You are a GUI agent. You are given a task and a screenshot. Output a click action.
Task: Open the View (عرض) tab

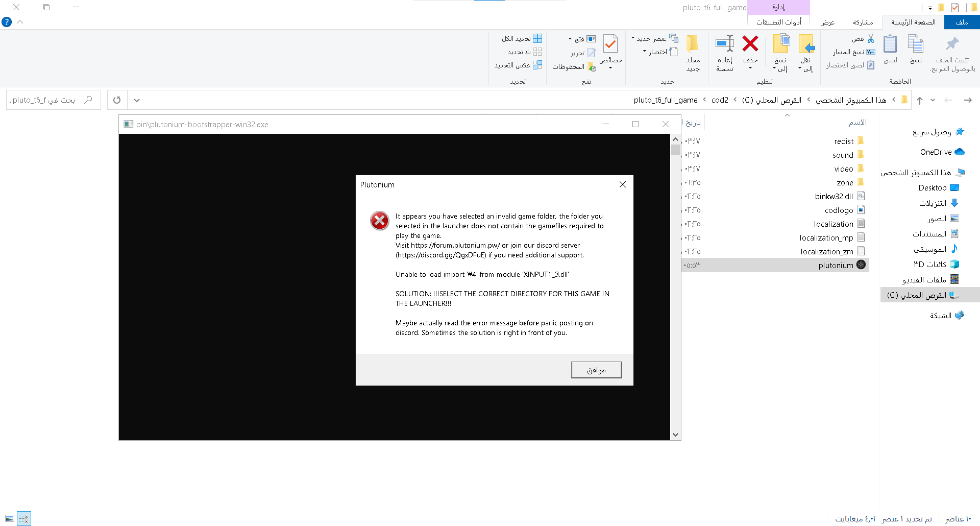[x=827, y=22]
